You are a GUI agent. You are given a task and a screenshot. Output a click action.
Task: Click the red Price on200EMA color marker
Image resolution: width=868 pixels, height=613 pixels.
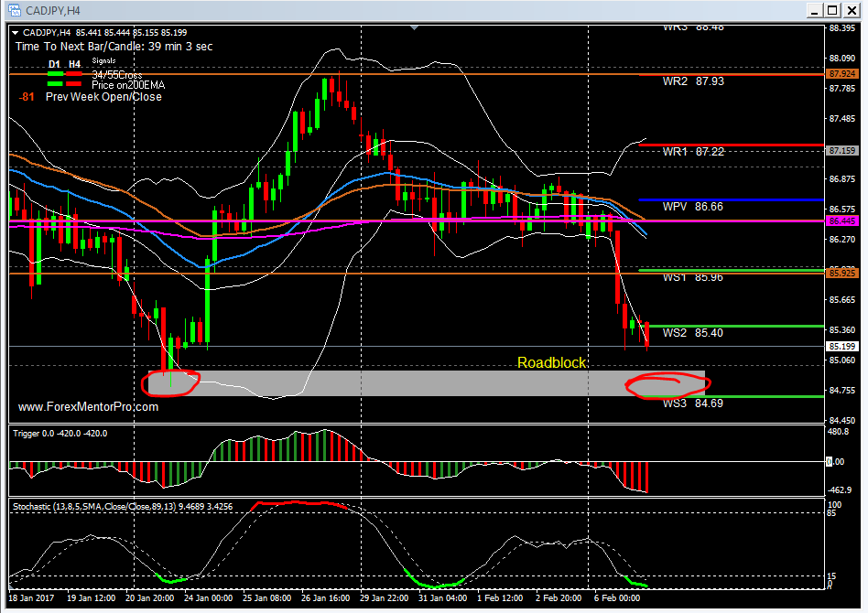[x=74, y=83]
